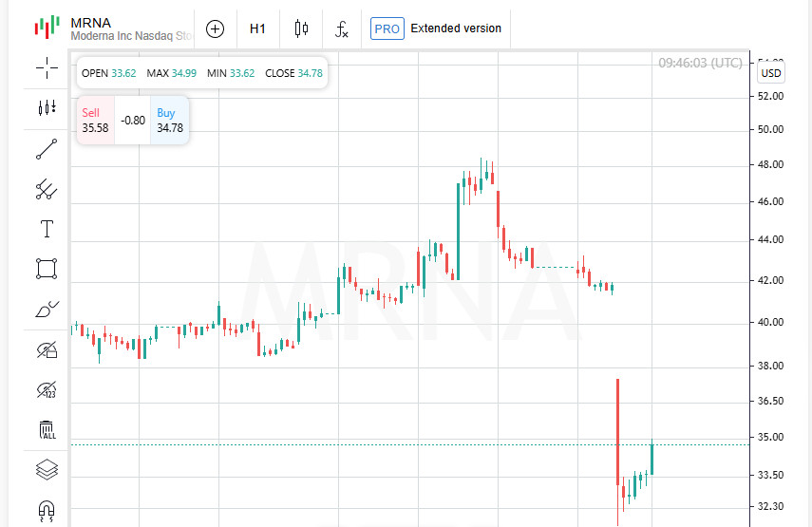Select the trend line drawing tool
This screenshot has width=812, height=527.
click(47, 149)
